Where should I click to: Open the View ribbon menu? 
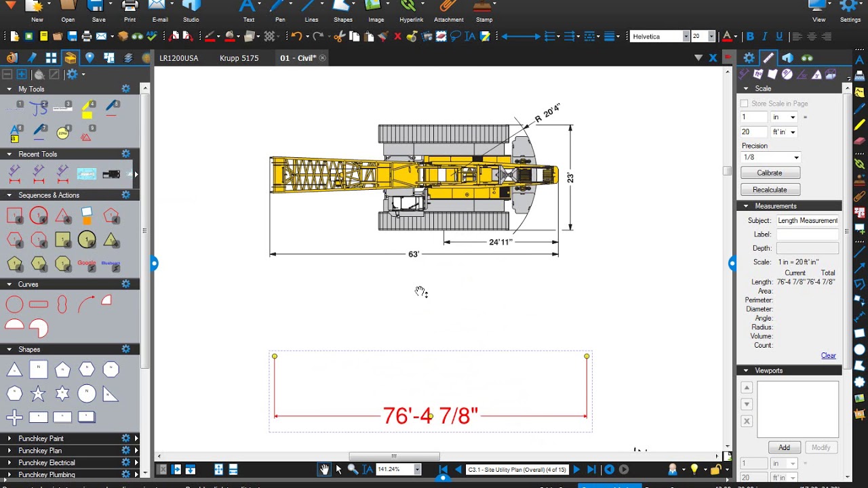tap(819, 12)
